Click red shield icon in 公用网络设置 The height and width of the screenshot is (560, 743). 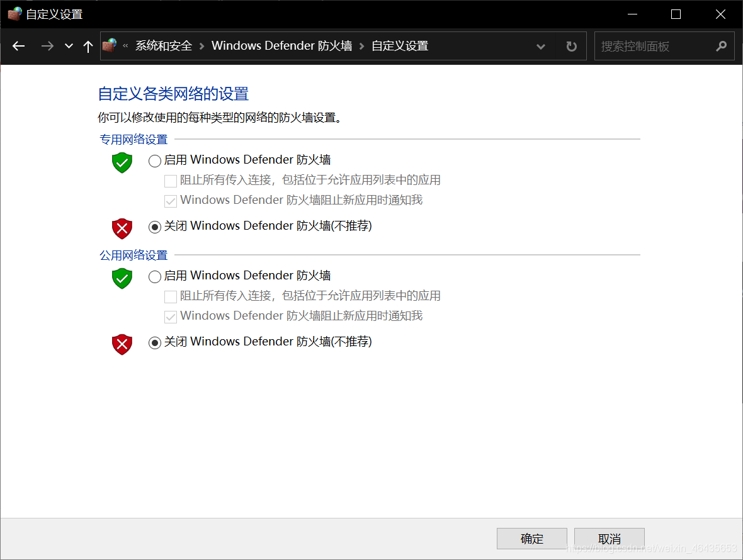click(122, 344)
